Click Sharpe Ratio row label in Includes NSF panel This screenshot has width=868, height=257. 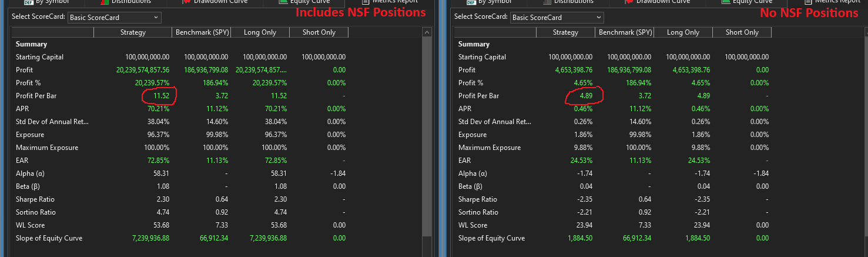pos(36,199)
